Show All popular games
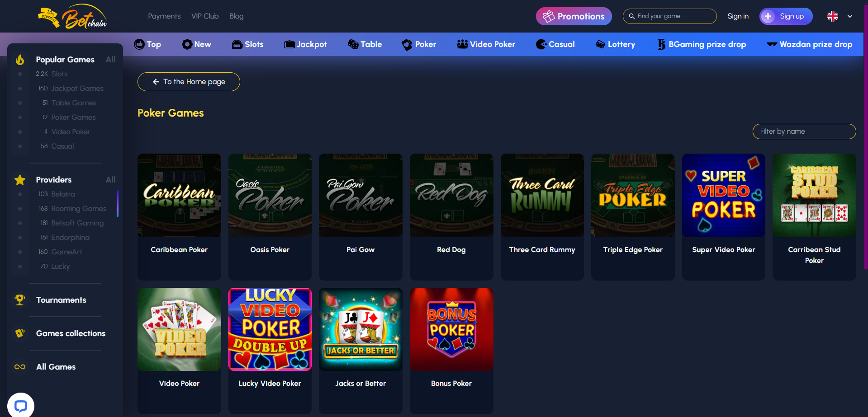868x417 pixels. click(111, 60)
